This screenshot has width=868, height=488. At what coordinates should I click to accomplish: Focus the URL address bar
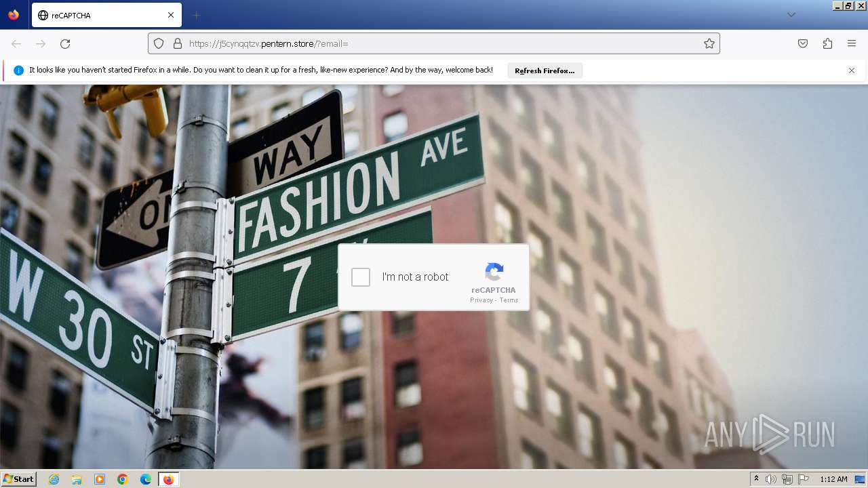click(x=434, y=43)
